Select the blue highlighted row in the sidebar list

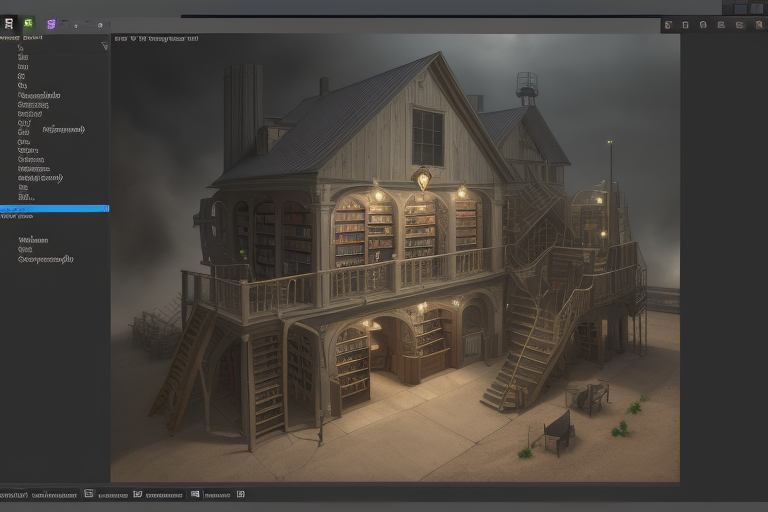pyautogui.click(x=54, y=208)
